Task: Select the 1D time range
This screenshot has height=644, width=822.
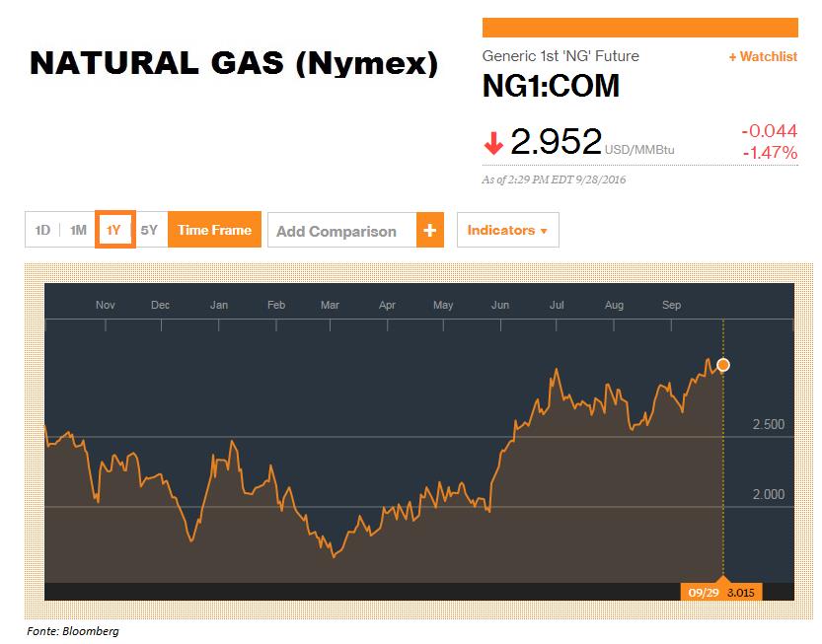Action: [42, 230]
